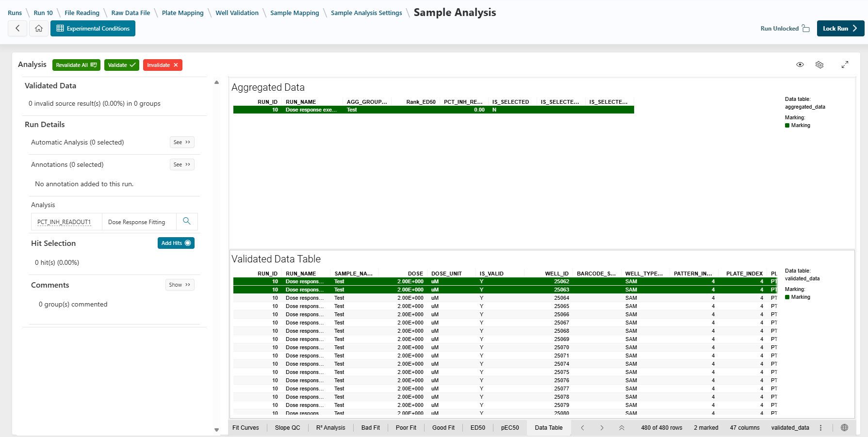
Task: Click the 480 of 480 rows entry
Action: tap(662, 428)
